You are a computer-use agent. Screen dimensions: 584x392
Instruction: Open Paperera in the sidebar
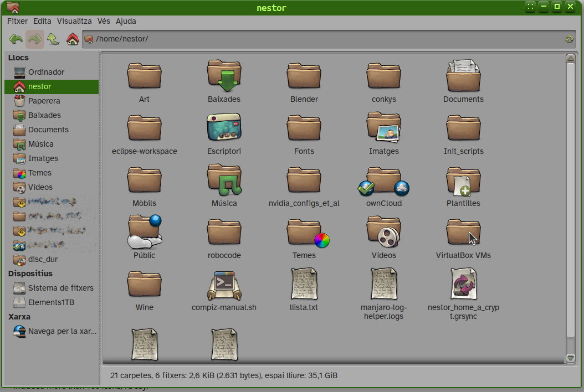pos(44,101)
